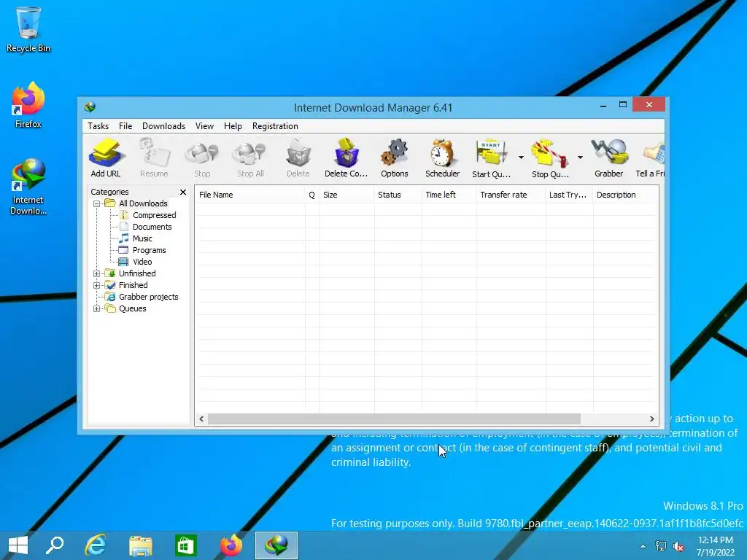Select the Documents category
Image resolution: width=747 pixels, height=560 pixels.
coord(152,227)
